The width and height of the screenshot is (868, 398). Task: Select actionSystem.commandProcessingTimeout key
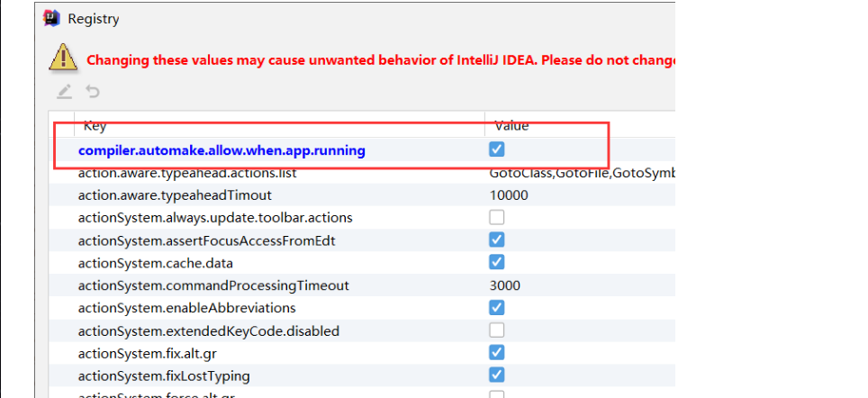coord(213,285)
